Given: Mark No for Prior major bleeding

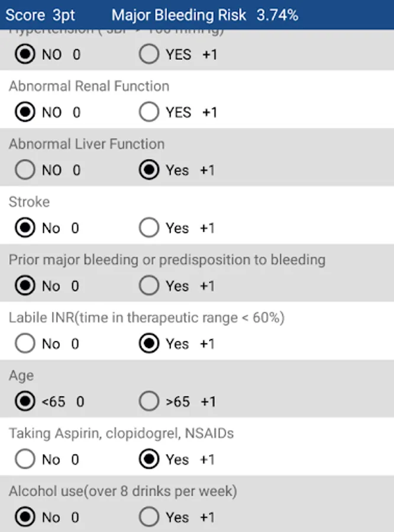Looking at the screenshot, I should 25,286.
